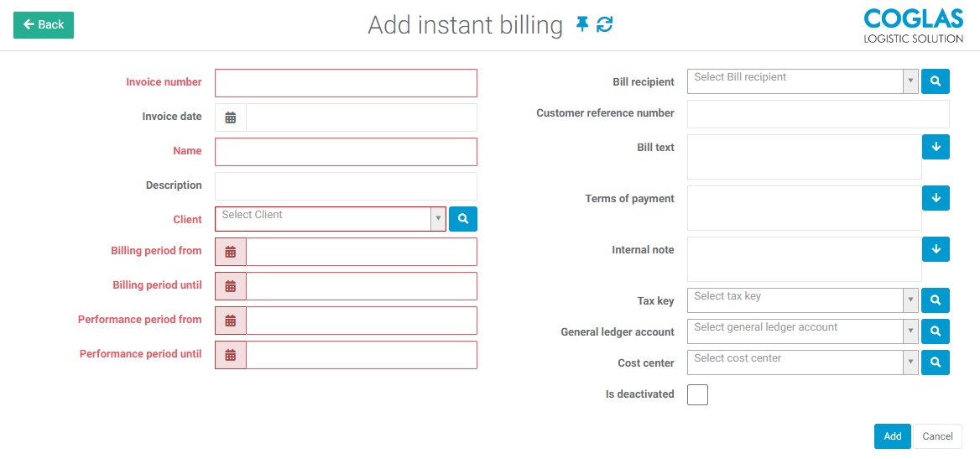The width and height of the screenshot is (980, 459).
Task: Click the refresh icon next to the title
Action: pos(604,25)
